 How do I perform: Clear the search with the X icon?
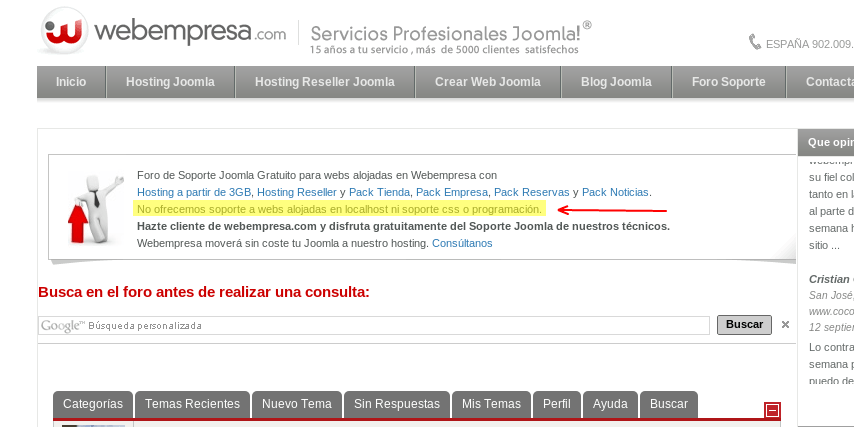pos(785,325)
